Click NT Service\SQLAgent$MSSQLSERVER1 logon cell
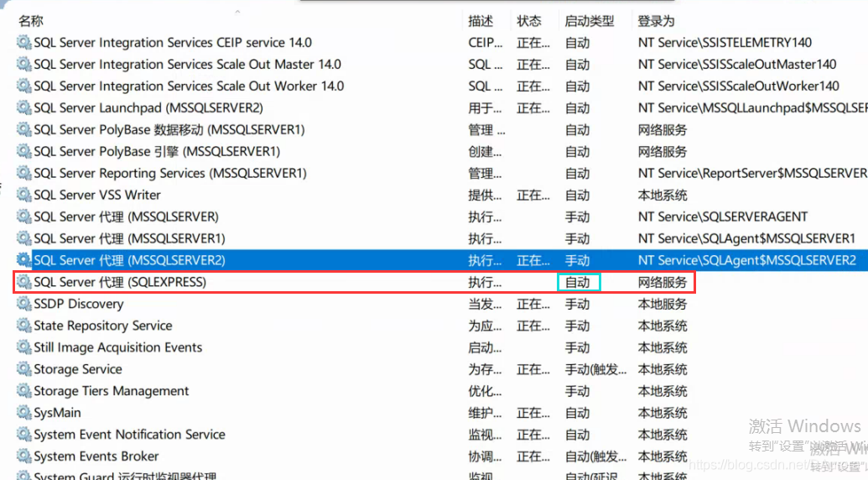 tap(746, 238)
